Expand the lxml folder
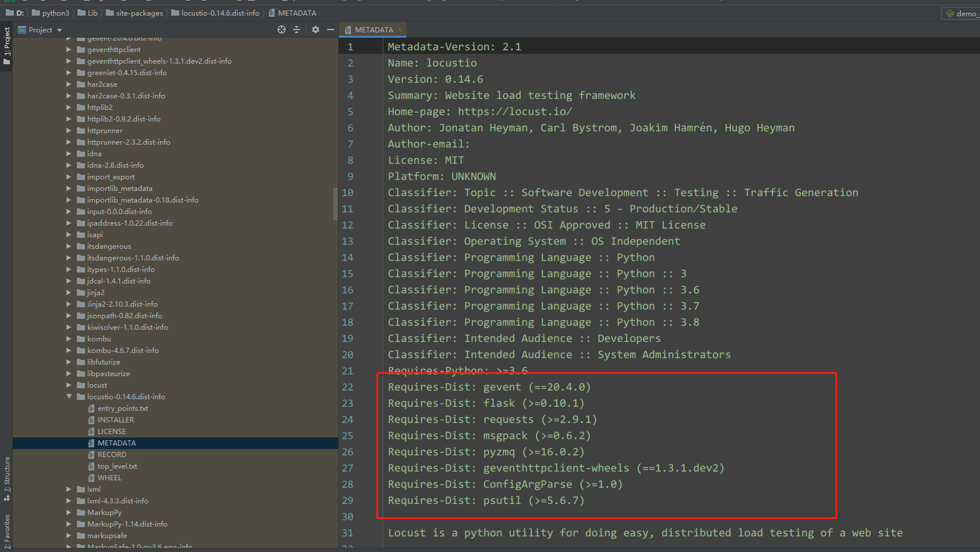 coord(69,489)
